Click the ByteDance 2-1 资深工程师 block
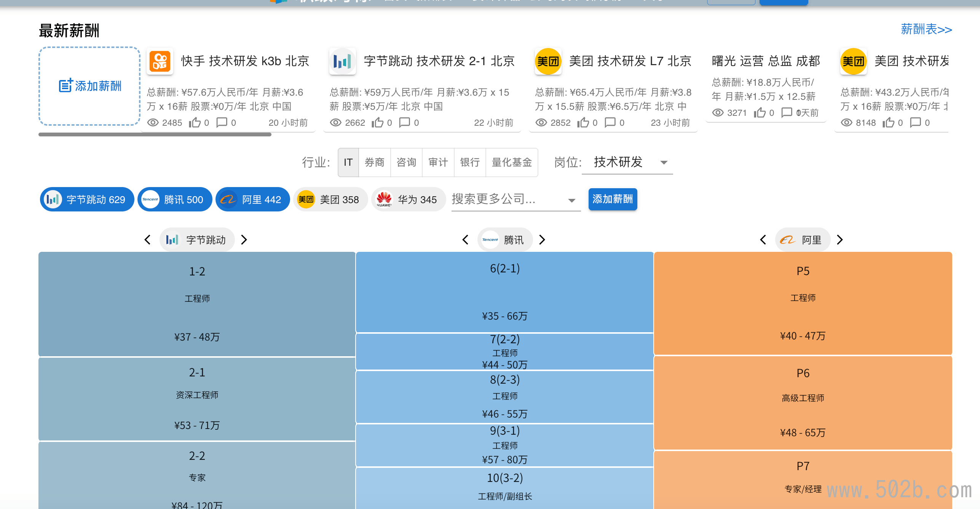Image resolution: width=980 pixels, height=509 pixels. pyautogui.click(x=197, y=399)
